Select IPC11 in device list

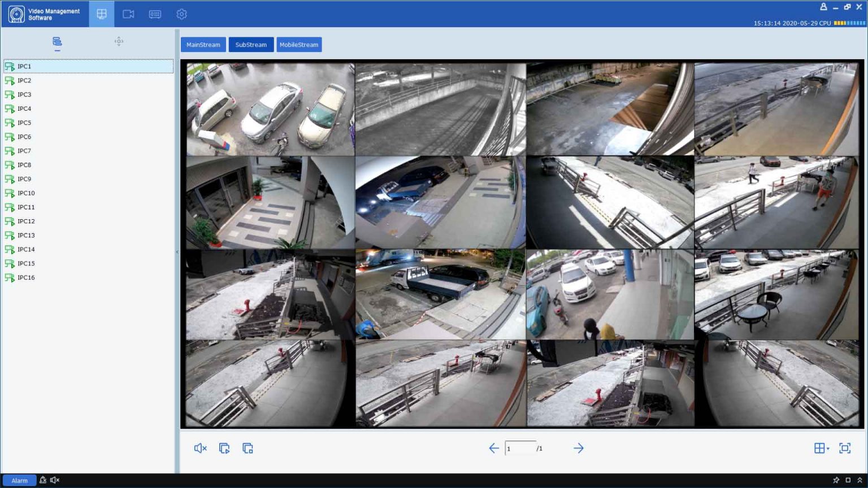89,207
